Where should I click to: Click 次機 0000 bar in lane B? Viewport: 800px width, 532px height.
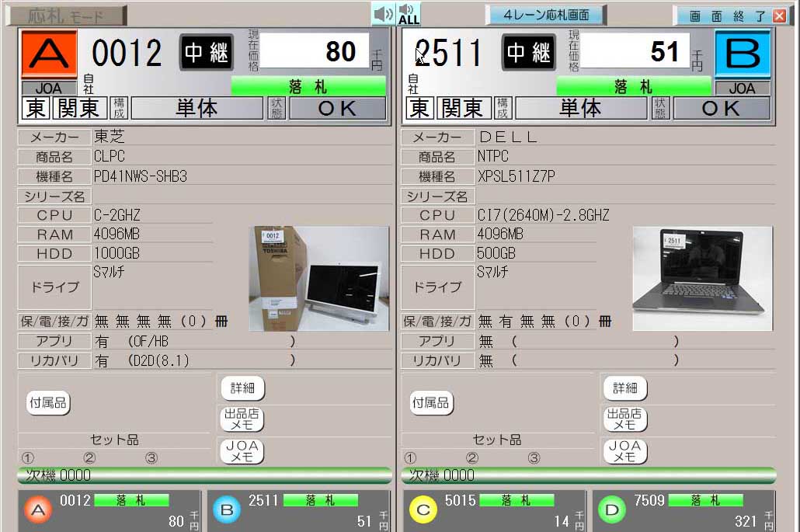point(588,475)
